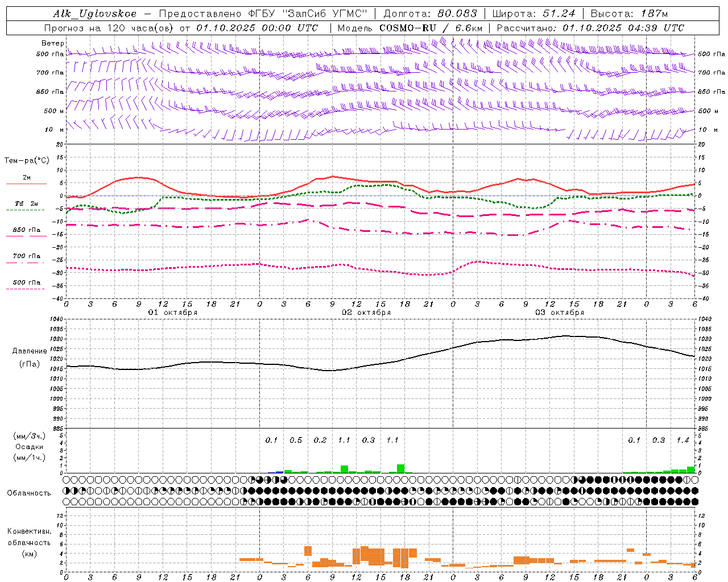Image resolution: width=728 pixels, height=582 pixels.
Task: Click the "Давление" pressure panel label
Action: click(30, 351)
